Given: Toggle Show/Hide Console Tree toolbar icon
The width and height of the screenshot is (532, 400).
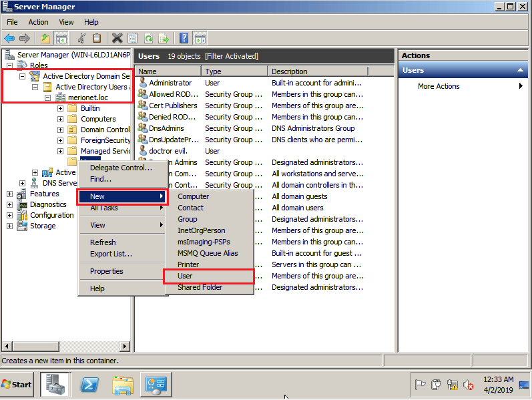Looking at the screenshot, I should point(61,38).
